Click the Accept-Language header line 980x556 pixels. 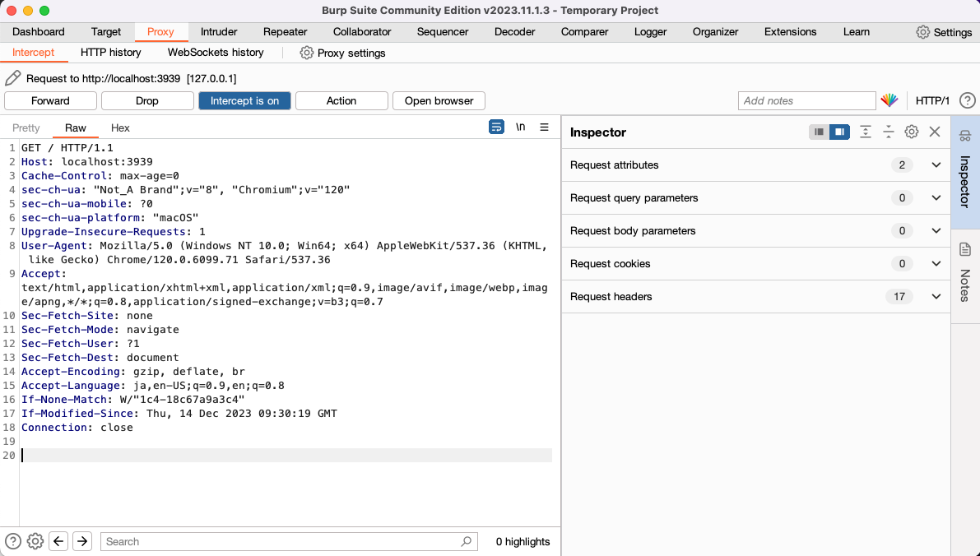(x=152, y=386)
